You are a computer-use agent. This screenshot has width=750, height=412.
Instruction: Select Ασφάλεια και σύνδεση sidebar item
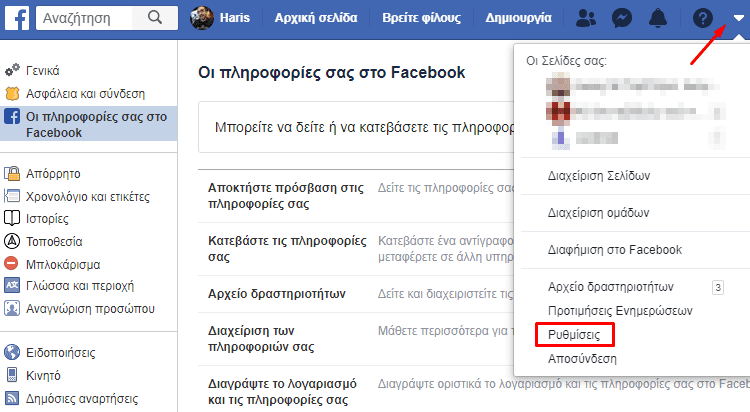(85, 94)
